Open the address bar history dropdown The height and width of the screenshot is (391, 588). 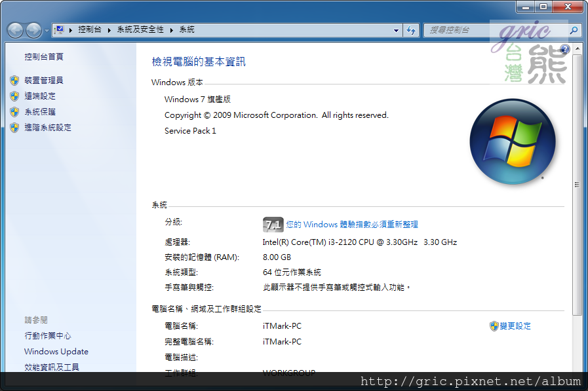(x=396, y=30)
